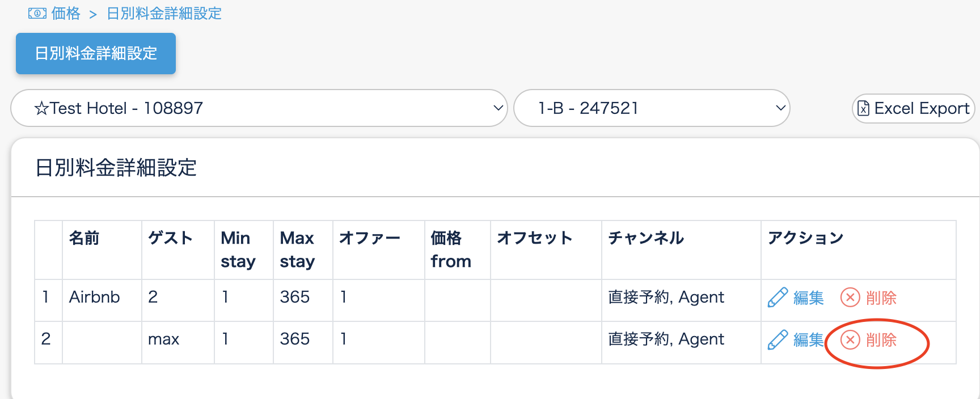Screen dimensions: 980x399
Task: Click the money icon in the breadcrumb
Action: tap(37, 14)
